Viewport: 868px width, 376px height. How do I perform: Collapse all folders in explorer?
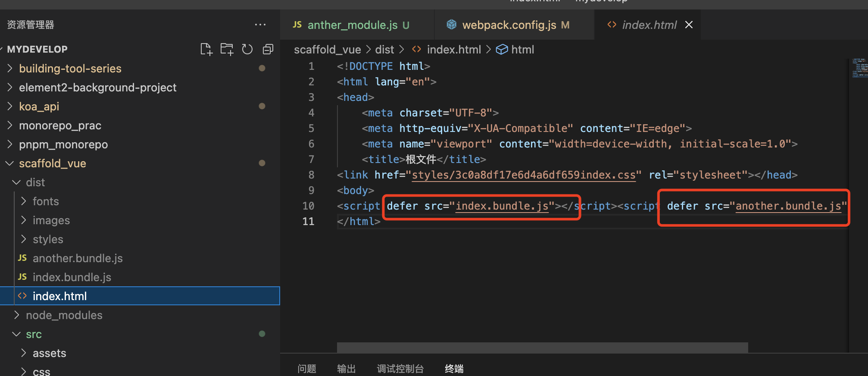[x=268, y=49]
